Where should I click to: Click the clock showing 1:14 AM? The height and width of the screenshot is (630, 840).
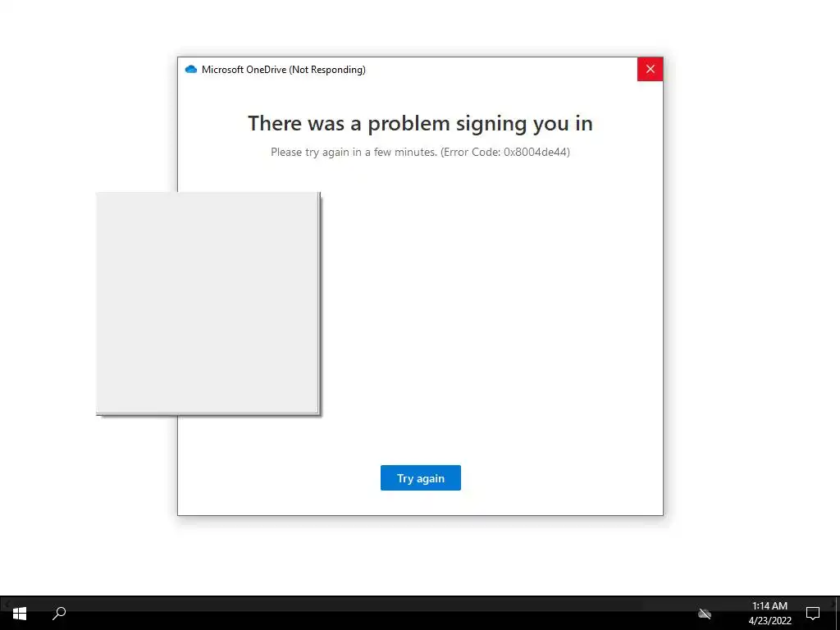pyautogui.click(x=769, y=606)
